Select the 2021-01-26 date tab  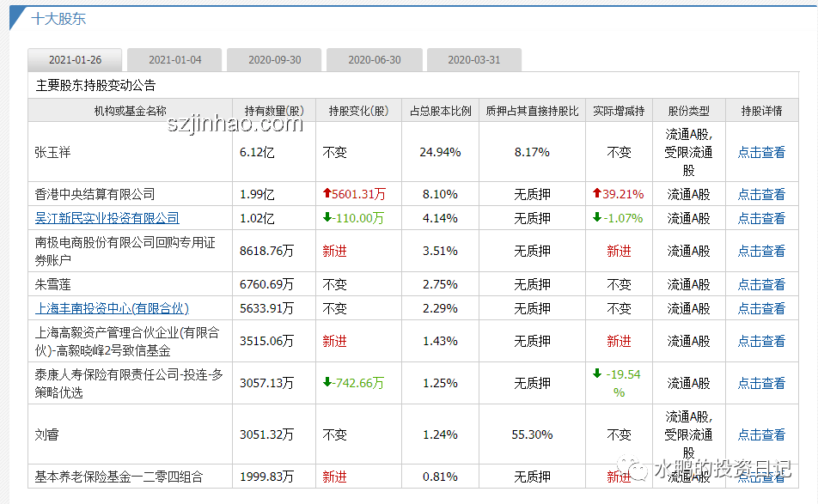click(x=75, y=60)
